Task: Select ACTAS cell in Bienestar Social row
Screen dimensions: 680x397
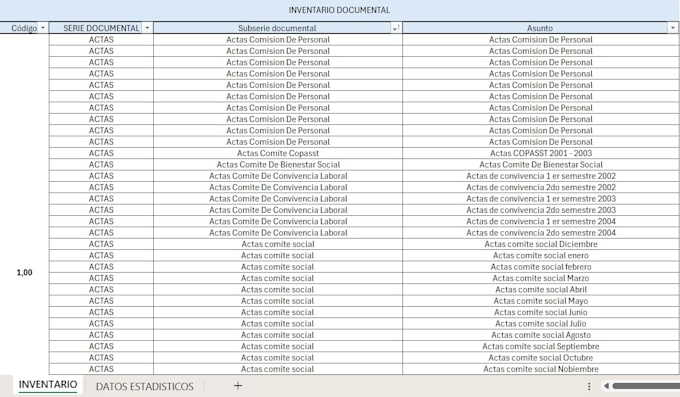Action: tap(101, 164)
